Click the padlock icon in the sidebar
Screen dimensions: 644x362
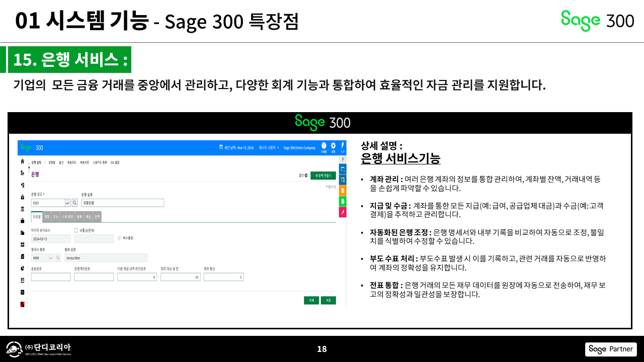(x=22, y=197)
